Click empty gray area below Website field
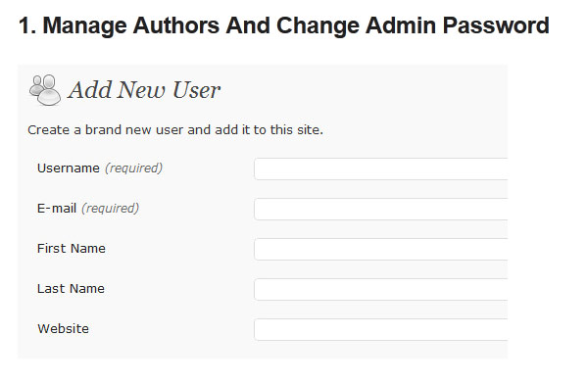588x384 pixels. click(x=263, y=350)
